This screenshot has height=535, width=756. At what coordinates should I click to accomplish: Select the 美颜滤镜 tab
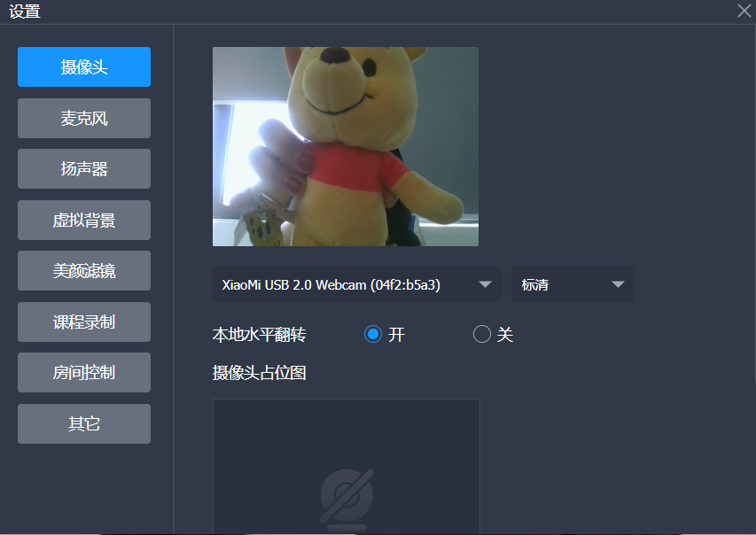pyautogui.click(x=84, y=271)
